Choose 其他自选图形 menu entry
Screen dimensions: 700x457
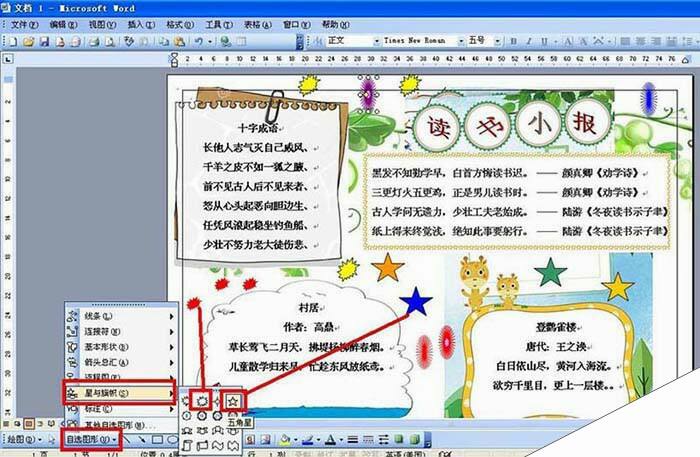(x=121, y=424)
